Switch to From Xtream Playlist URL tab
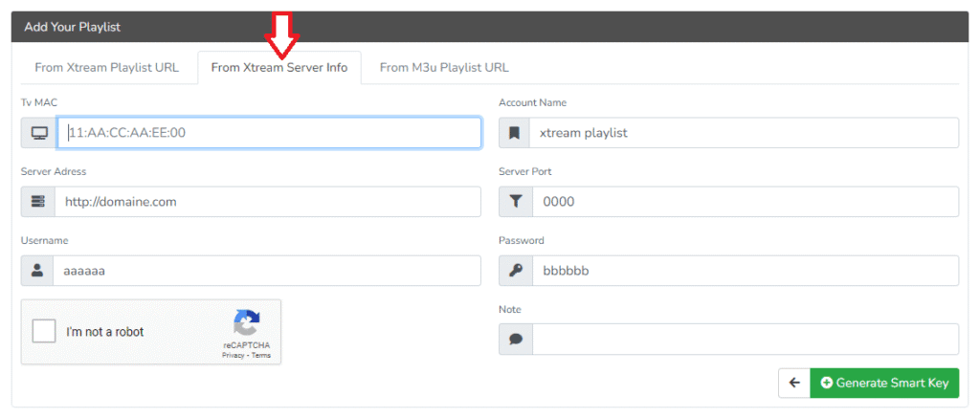The height and width of the screenshot is (418, 980). click(x=106, y=68)
